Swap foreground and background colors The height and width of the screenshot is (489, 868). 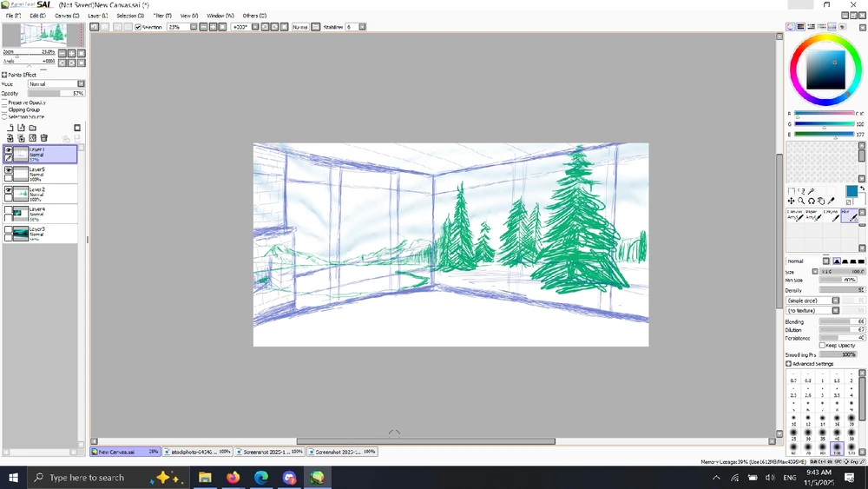pyautogui.click(x=862, y=188)
